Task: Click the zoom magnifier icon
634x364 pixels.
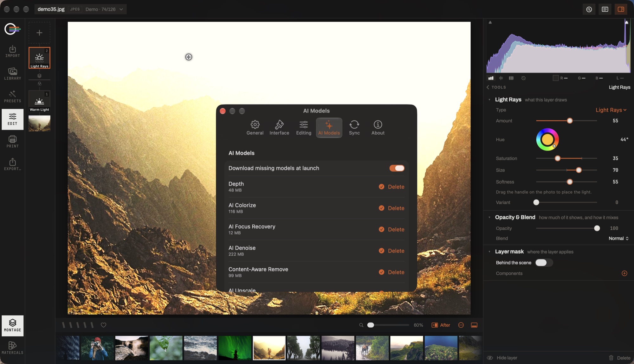Action: [x=361, y=325]
